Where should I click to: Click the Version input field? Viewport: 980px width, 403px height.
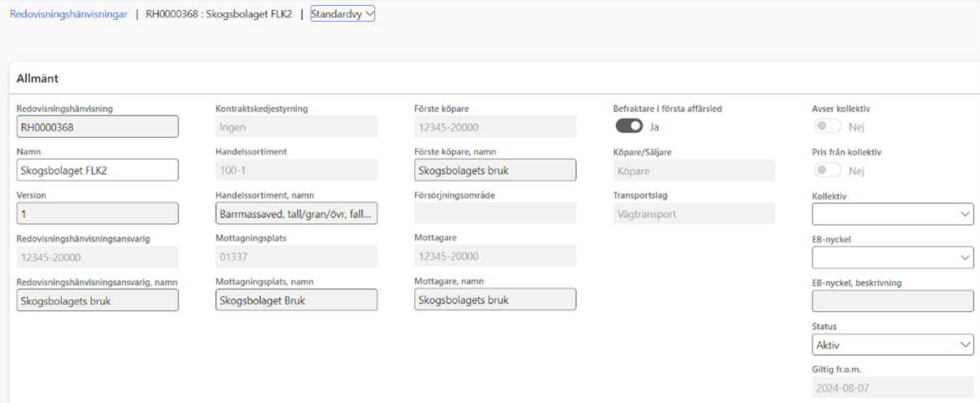97,213
